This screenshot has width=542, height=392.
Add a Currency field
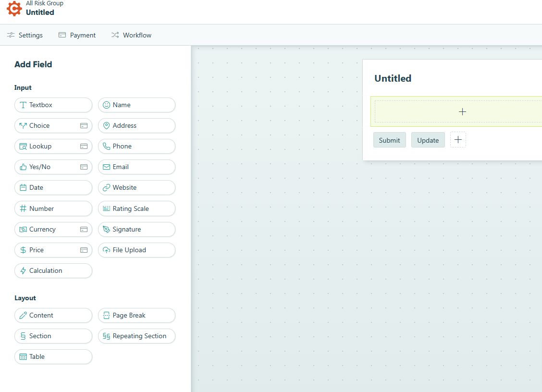(53, 229)
